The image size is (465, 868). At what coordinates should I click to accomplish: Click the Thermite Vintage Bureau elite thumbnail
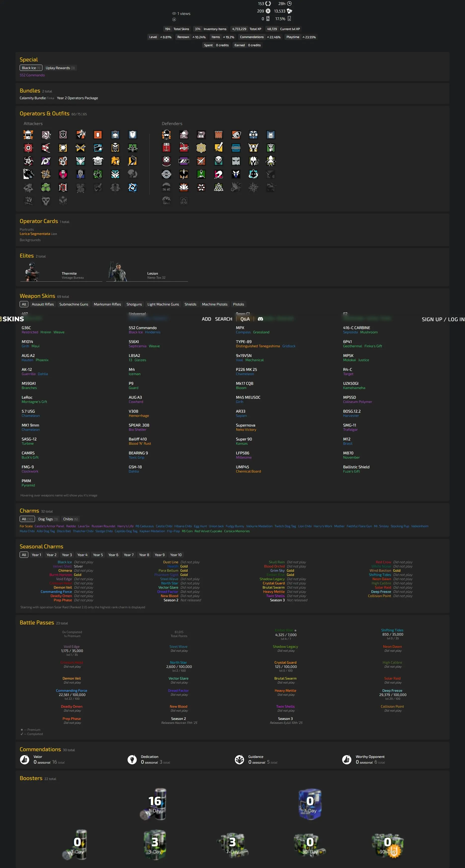click(32, 272)
